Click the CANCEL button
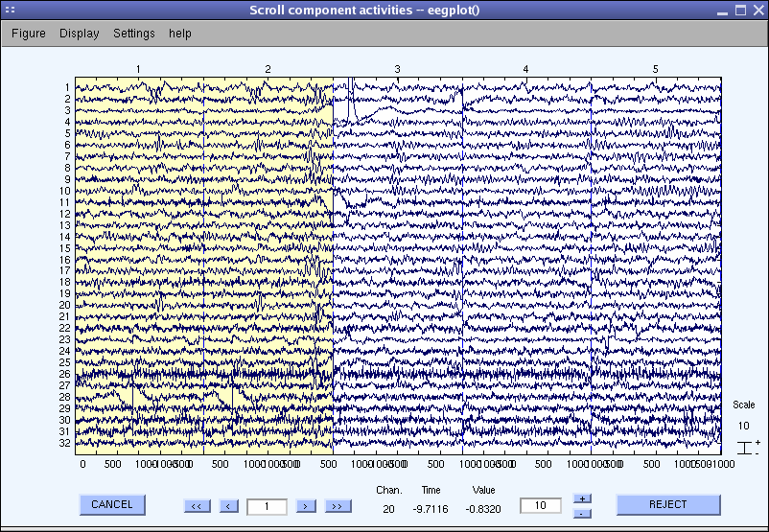The width and height of the screenshot is (769, 532). pos(112,504)
